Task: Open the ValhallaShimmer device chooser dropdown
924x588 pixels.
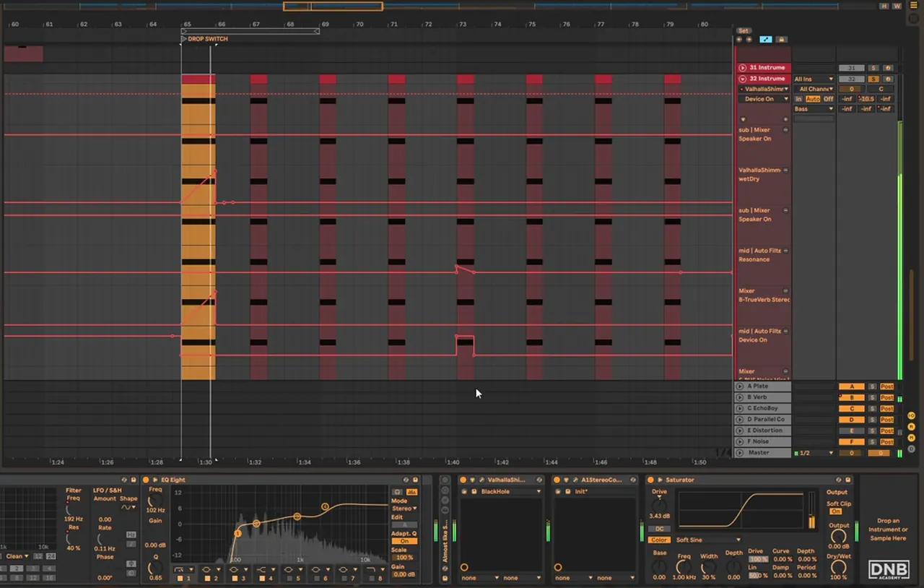Action: point(764,89)
